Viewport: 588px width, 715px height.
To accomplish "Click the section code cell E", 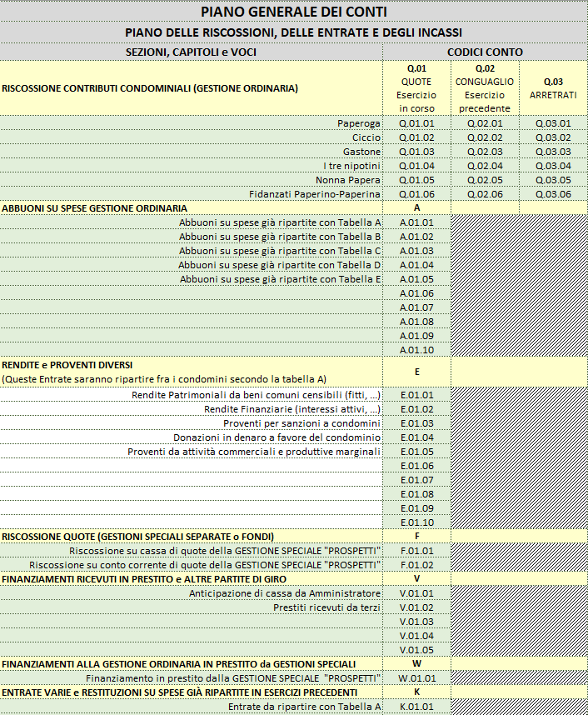I will (416, 372).
